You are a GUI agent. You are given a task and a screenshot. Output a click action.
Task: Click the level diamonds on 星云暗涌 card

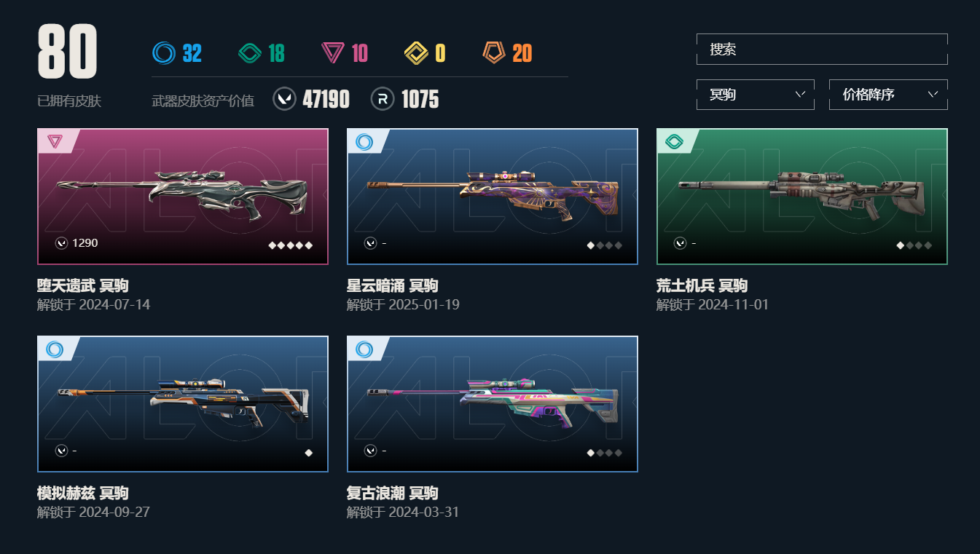(x=605, y=245)
